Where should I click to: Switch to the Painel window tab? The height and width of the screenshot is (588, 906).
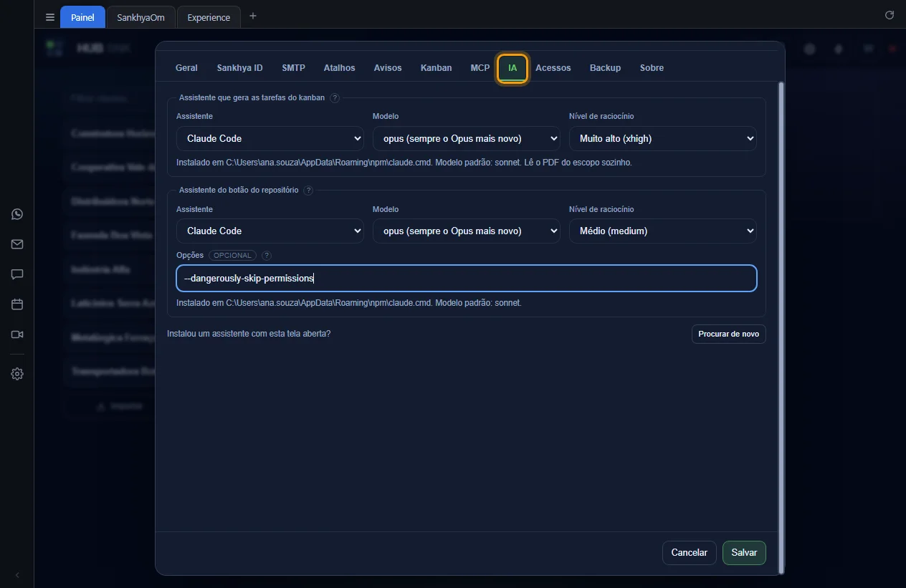82,17
